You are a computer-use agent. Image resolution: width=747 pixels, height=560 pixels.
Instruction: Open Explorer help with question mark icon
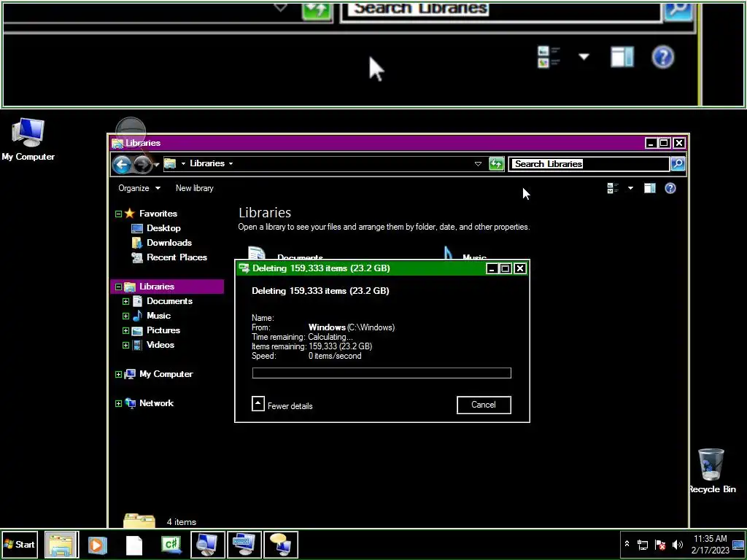[670, 189]
